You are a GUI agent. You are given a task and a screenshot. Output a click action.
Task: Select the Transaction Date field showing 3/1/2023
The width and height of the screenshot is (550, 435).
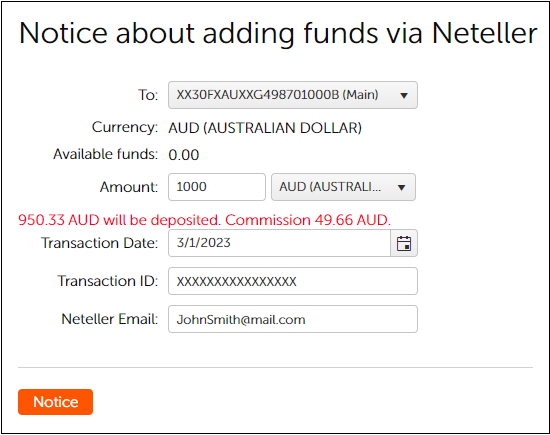coord(279,243)
